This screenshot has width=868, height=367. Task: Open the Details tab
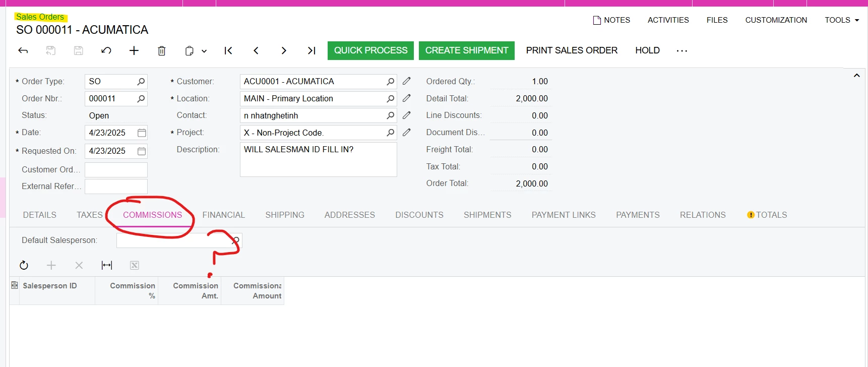[x=40, y=215]
